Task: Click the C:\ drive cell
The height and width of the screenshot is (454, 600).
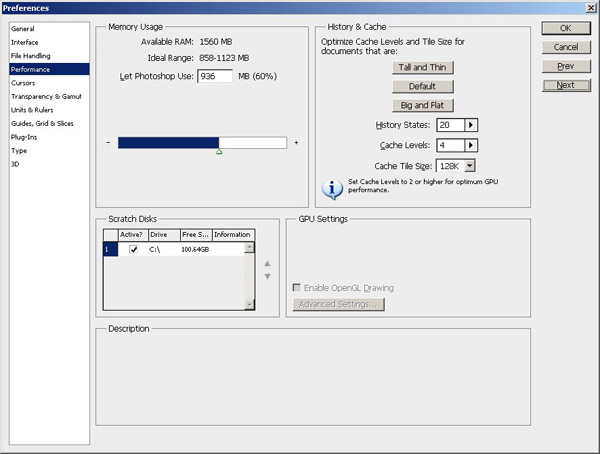Action: coord(155,250)
